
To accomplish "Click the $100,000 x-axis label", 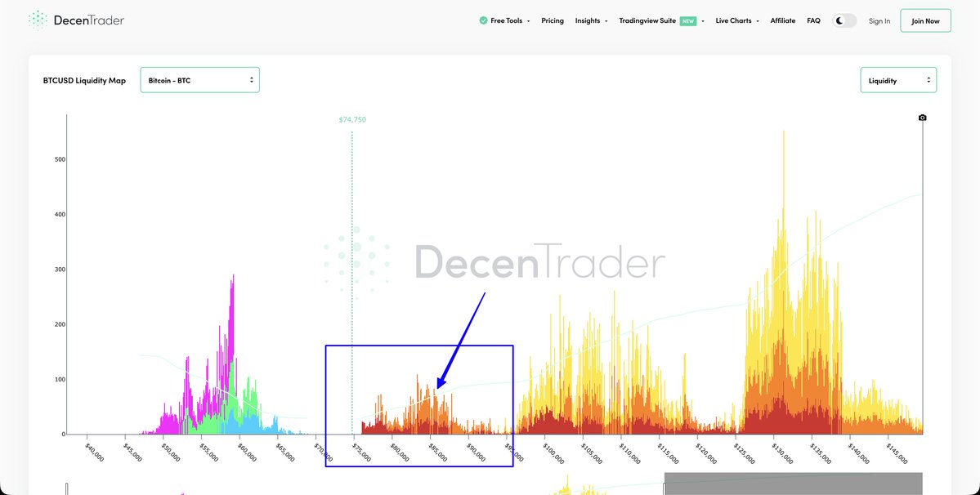I will coord(555,453).
